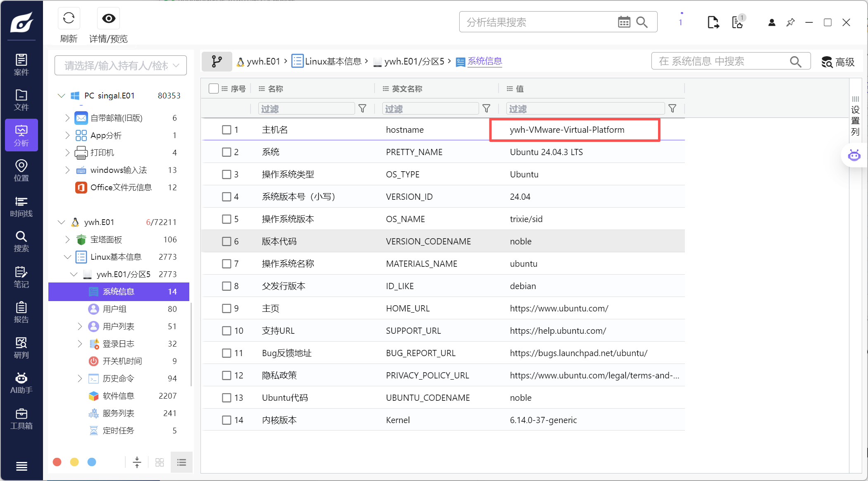The width and height of the screenshot is (868, 481).
Task: Expand the 宝塔面板 tree node
Action: pos(67,239)
